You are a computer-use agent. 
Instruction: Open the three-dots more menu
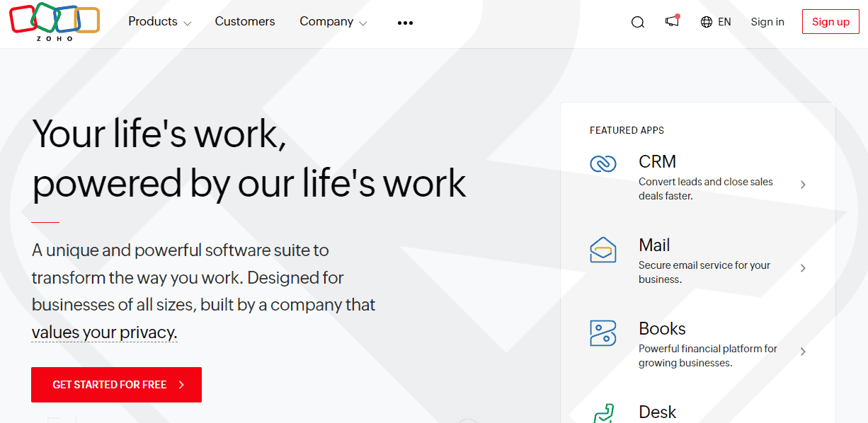click(x=405, y=23)
